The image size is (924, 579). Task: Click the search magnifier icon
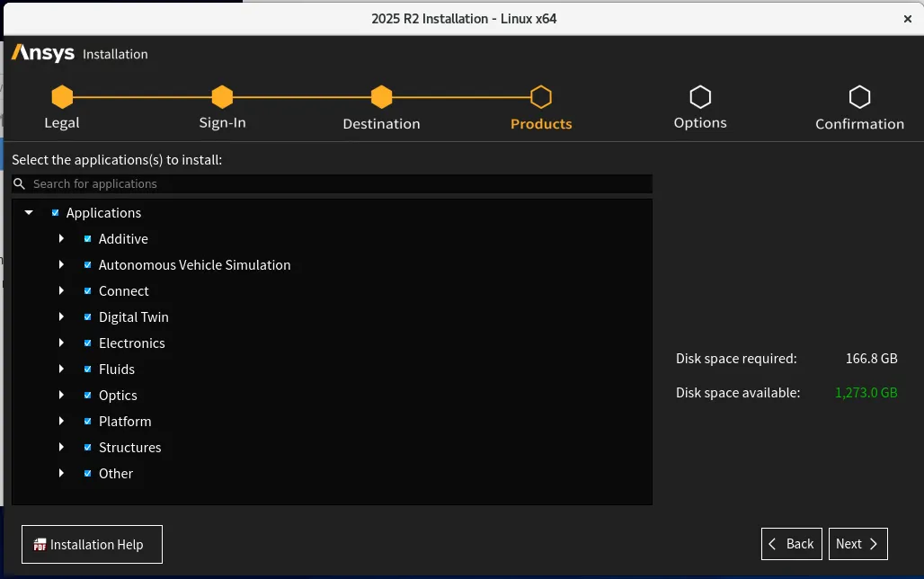click(20, 184)
